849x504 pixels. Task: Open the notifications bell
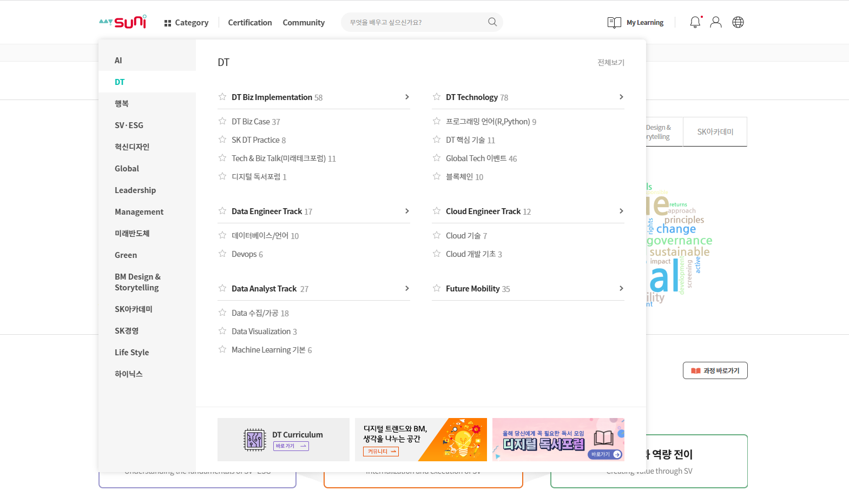[695, 22]
